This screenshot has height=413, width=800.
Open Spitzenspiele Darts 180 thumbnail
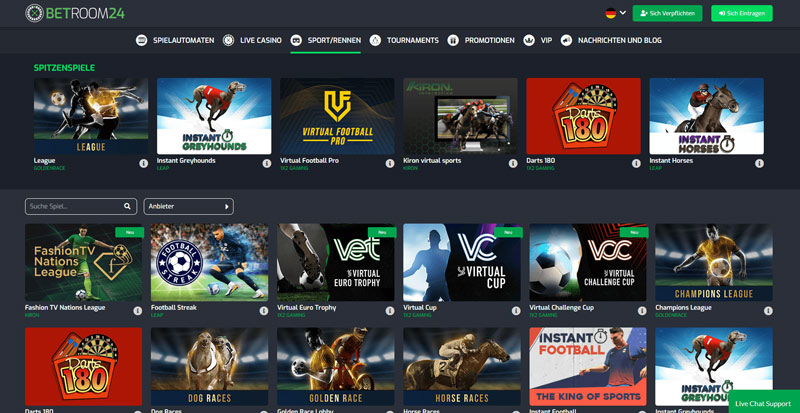point(584,116)
